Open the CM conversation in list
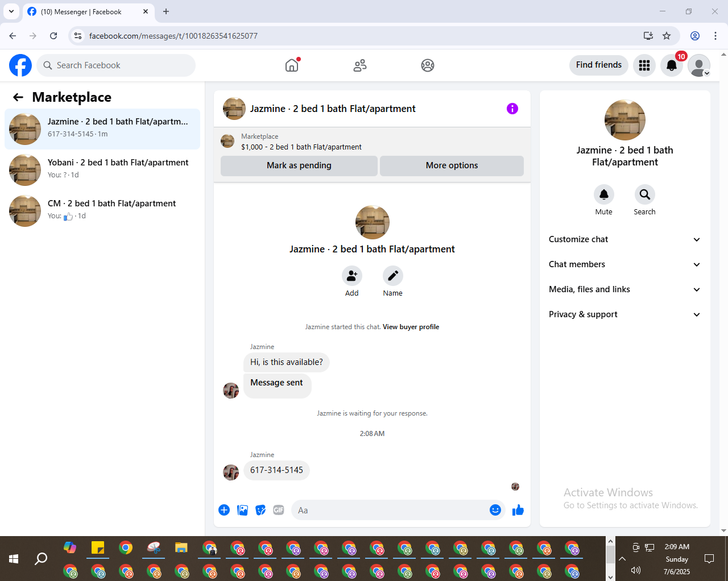The width and height of the screenshot is (728, 581). tap(102, 211)
